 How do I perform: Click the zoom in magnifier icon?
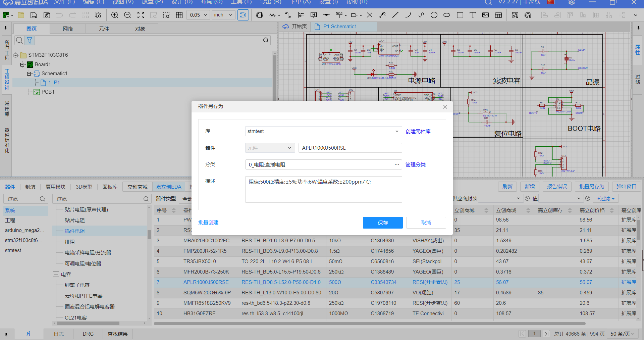(115, 15)
